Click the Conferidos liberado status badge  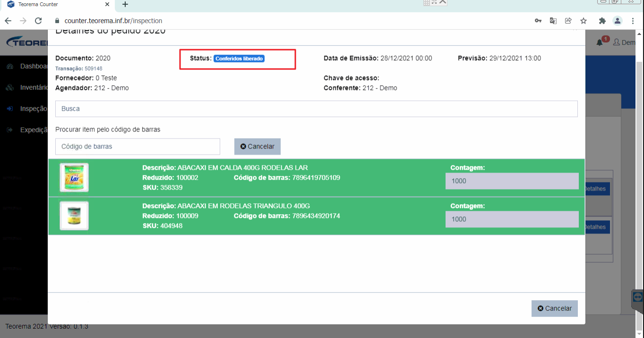pos(239,59)
